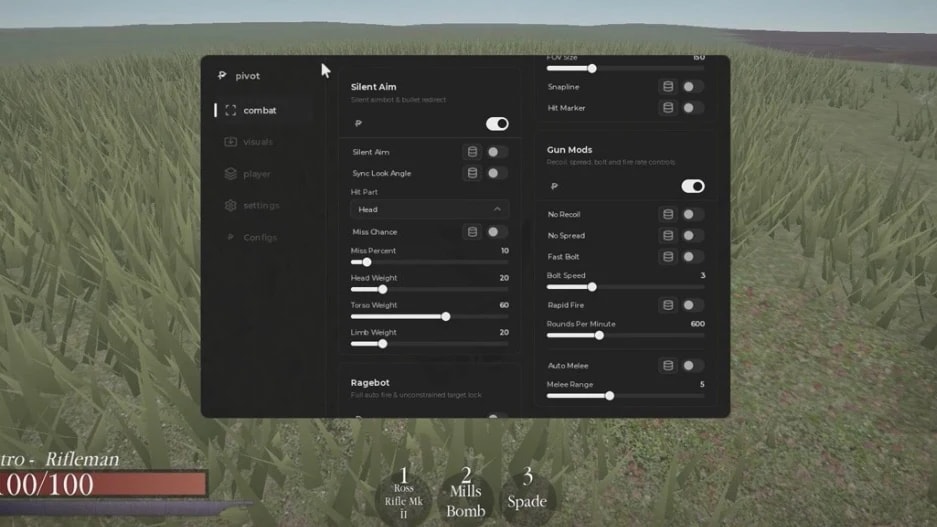Click the keybind icon next to Snapline

[x=668, y=87]
